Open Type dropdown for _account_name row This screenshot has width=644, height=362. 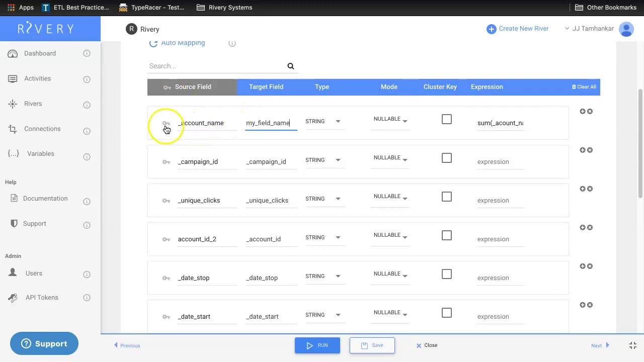[x=324, y=121]
